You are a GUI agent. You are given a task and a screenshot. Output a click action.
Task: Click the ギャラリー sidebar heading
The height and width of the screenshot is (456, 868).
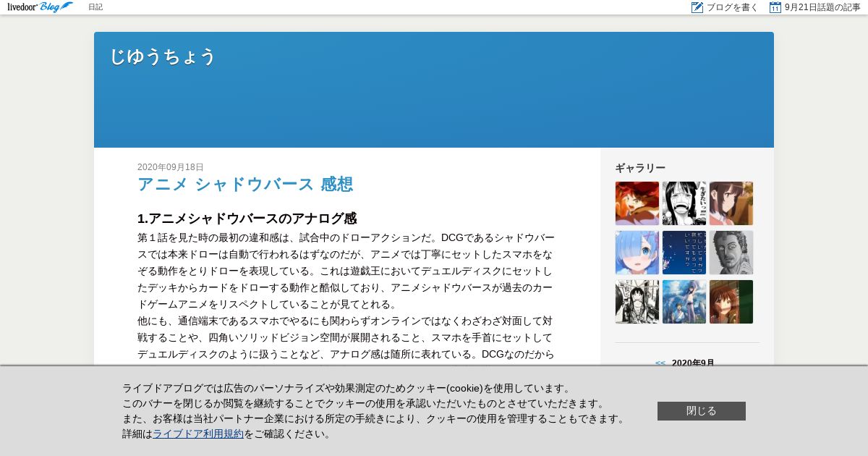click(640, 168)
